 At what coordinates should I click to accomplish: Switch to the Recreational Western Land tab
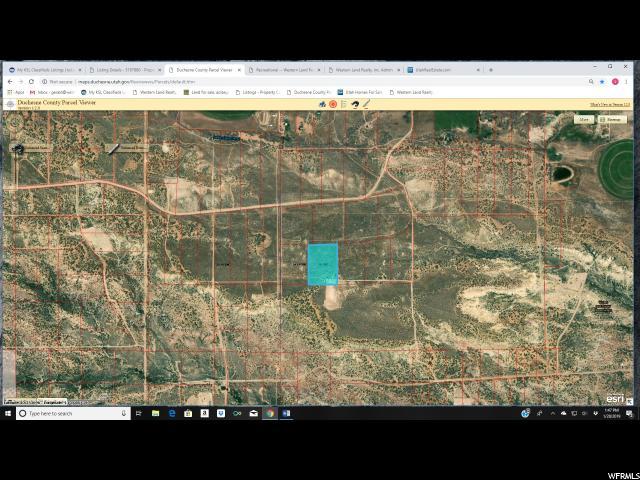point(284,70)
